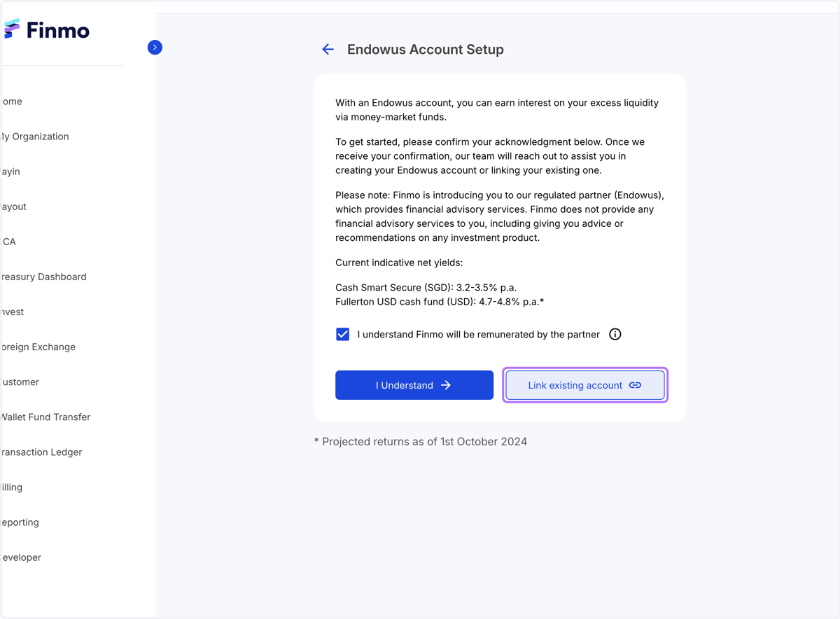The height and width of the screenshot is (619, 840).
Task: Open Wallet Fund Transfer in the sidebar
Action: point(45,417)
